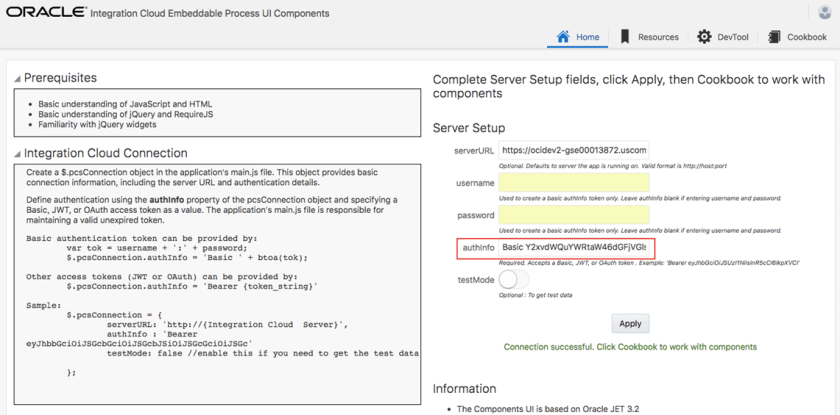Click the Home house icon
Image resolution: width=840 pixels, height=415 pixels.
[x=563, y=37]
